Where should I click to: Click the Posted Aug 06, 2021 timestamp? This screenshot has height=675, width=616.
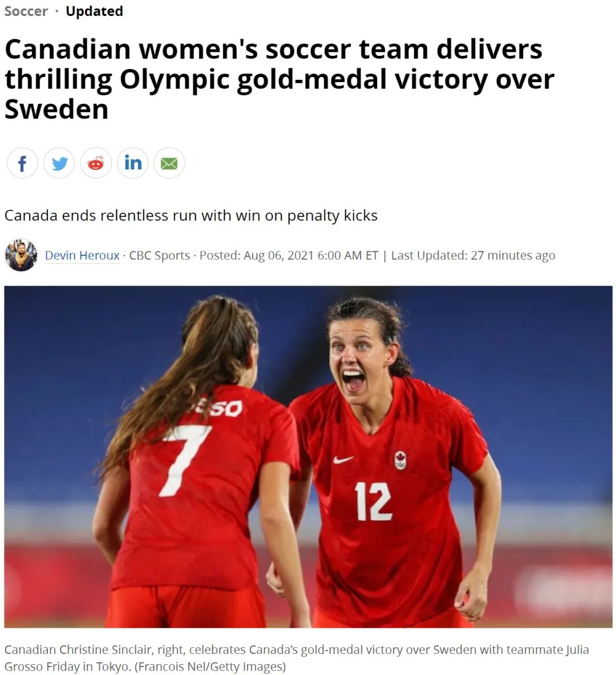click(x=289, y=255)
